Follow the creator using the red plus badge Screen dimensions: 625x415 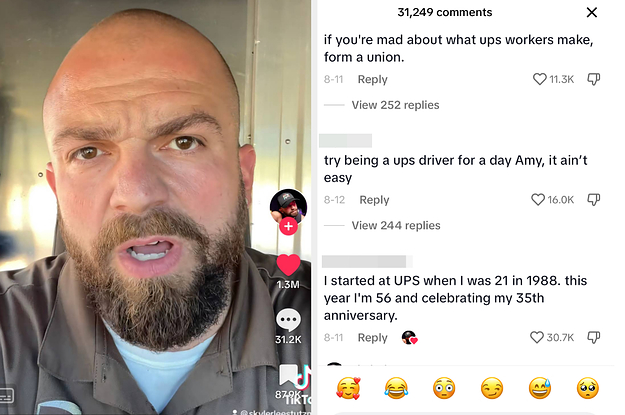tap(289, 226)
